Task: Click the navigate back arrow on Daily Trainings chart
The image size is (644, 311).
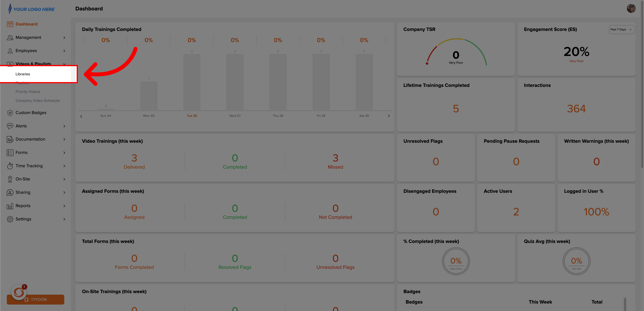Action: [x=81, y=115]
